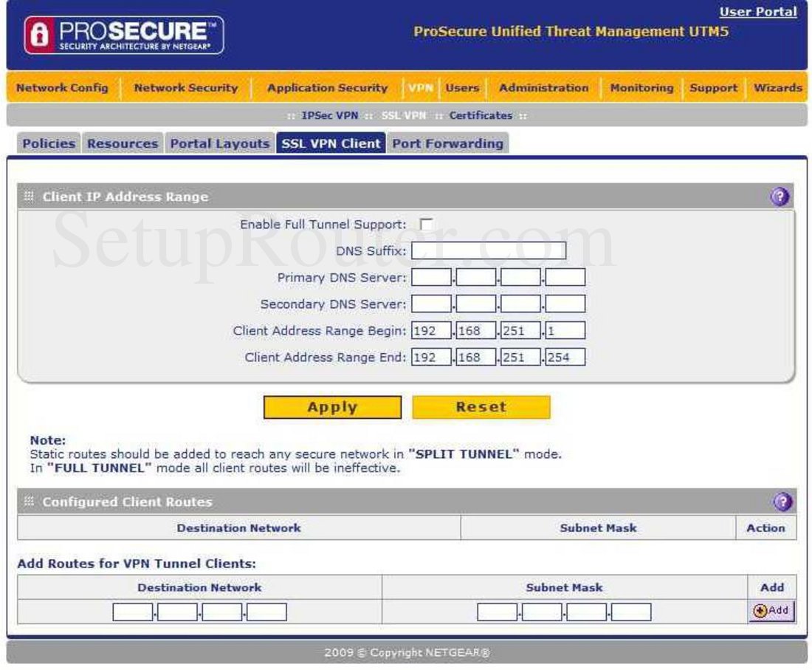
Task: Click Primary DNS Server fourth octet field
Action: pyautogui.click(x=565, y=277)
